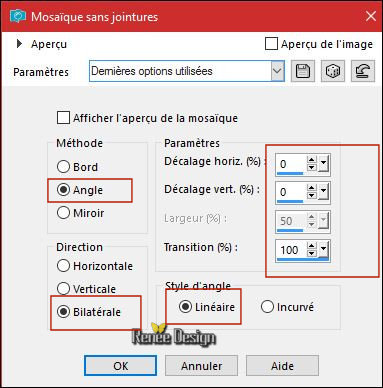Click the save preset floppy disk icon
383x388 pixels.
(303, 71)
